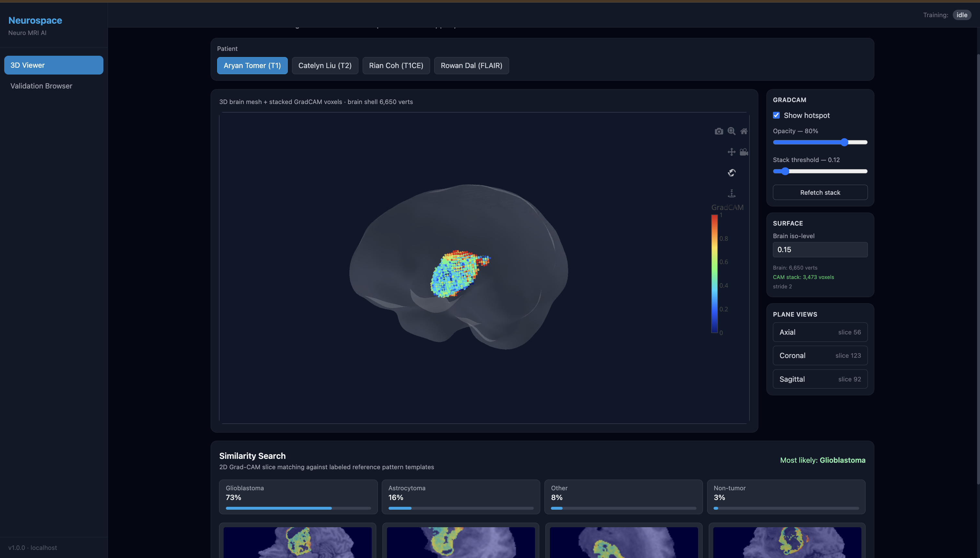Click the Neurospace logo link

pyautogui.click(x=35, y=20)
